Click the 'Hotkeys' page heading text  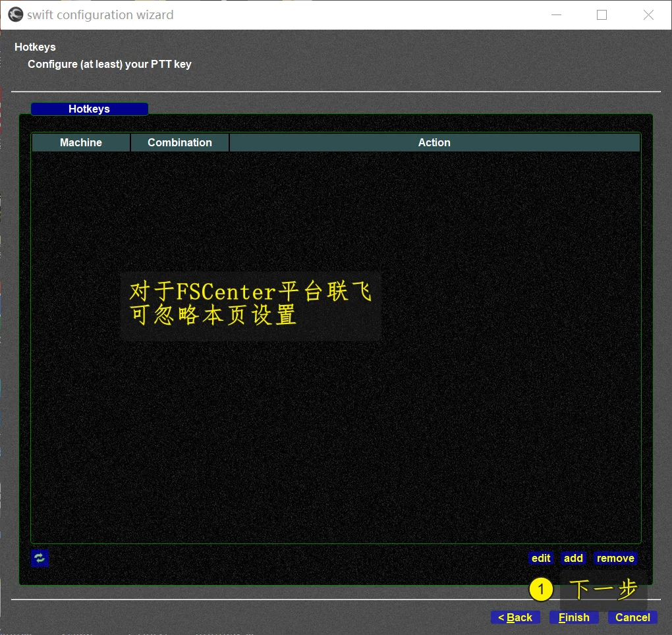35,47
